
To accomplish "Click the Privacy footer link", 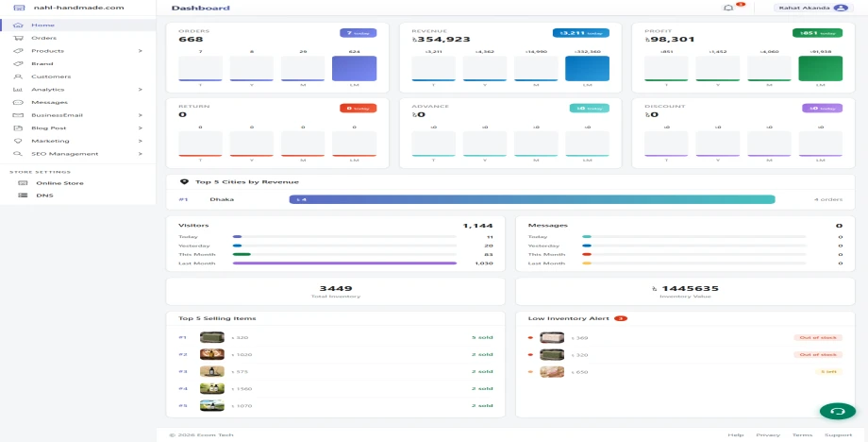I will click(x=768, y=435).
